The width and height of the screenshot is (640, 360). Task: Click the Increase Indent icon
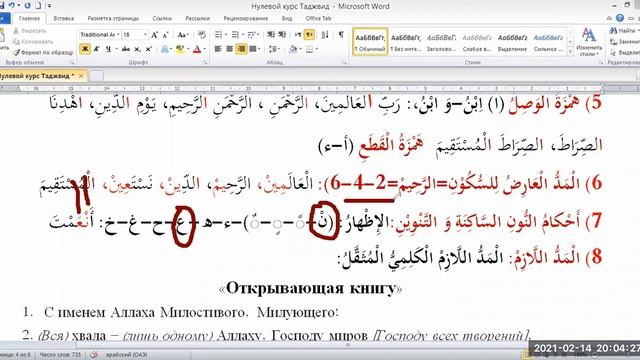[x=282, y=35]
